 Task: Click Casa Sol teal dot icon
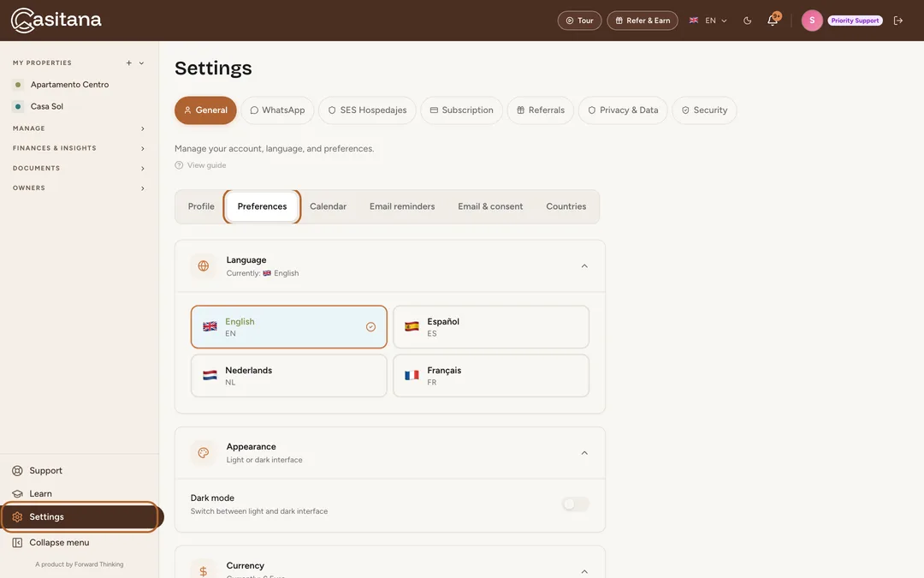click(18, 107)
